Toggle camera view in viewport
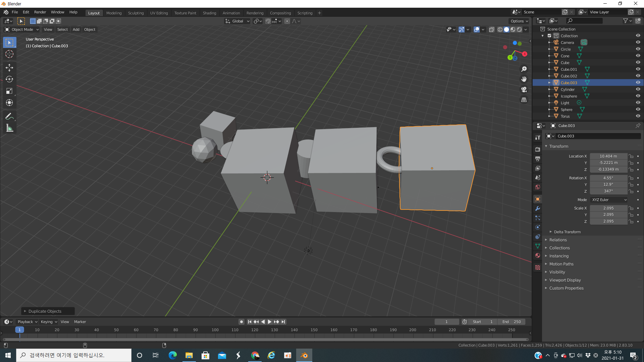This screenshot has width=644, height=362. (524, 89)
